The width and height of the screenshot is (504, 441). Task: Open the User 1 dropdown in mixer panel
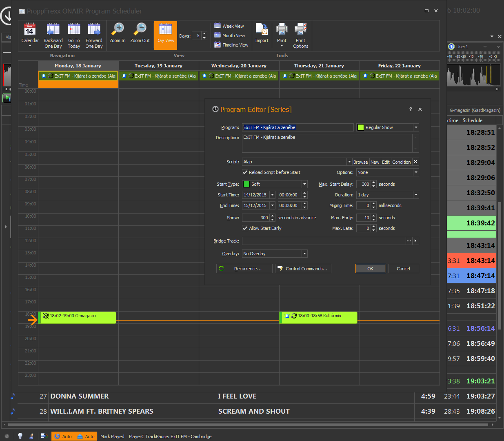coord(485,47)
